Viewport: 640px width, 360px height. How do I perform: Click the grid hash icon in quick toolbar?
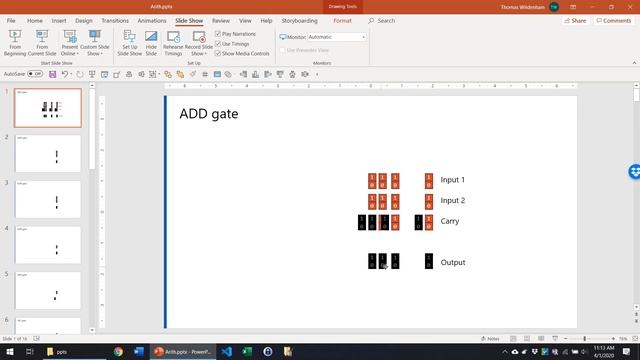[205, 74]
